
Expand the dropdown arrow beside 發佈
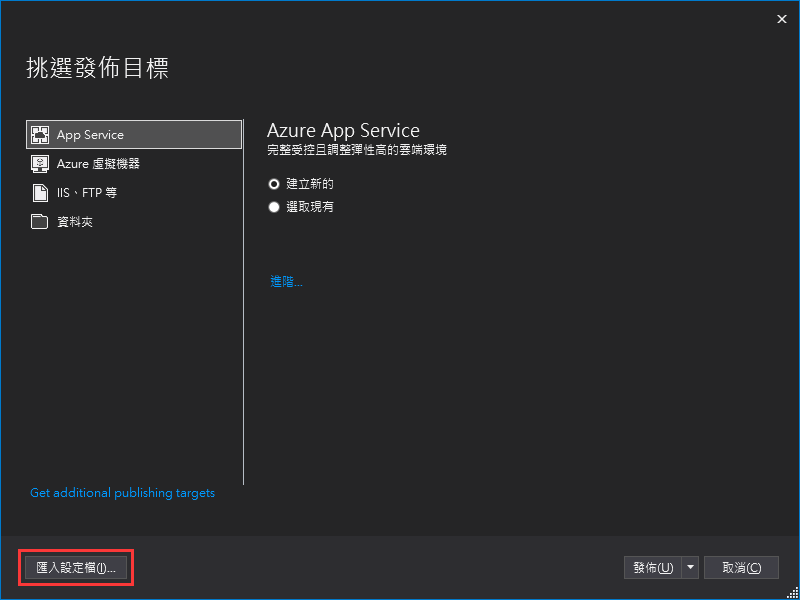690,567
